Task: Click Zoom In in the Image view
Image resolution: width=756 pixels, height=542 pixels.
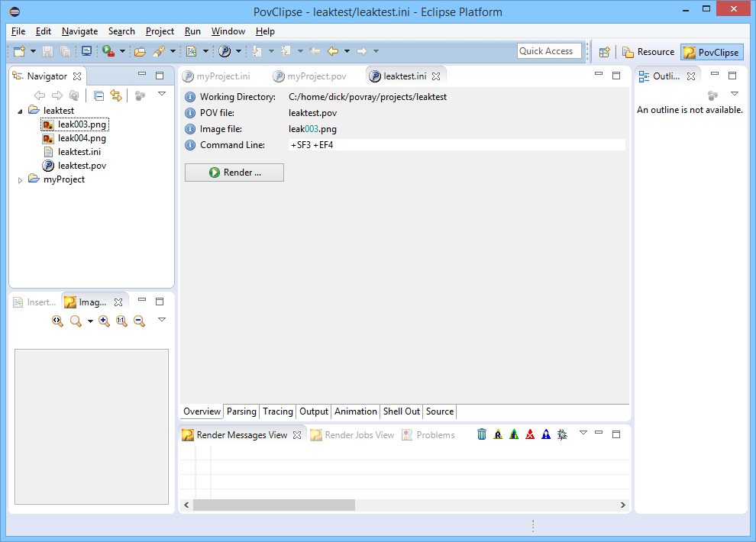Action: [x=104, y=321]
